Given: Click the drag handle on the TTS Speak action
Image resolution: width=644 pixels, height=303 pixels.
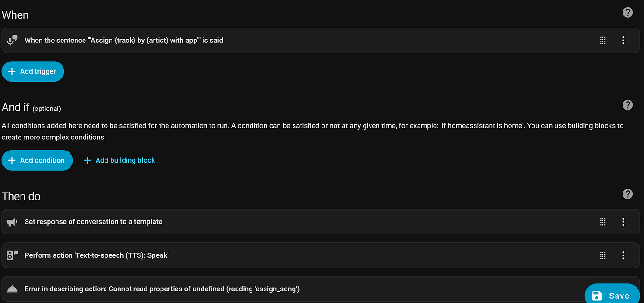Looking at the screenshot, I should coord(602,255).
